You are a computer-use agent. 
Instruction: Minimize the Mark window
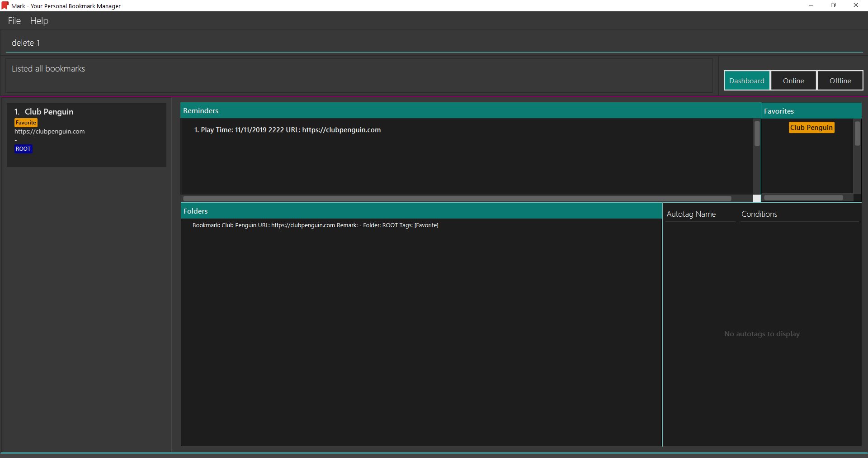pos(811,5)
